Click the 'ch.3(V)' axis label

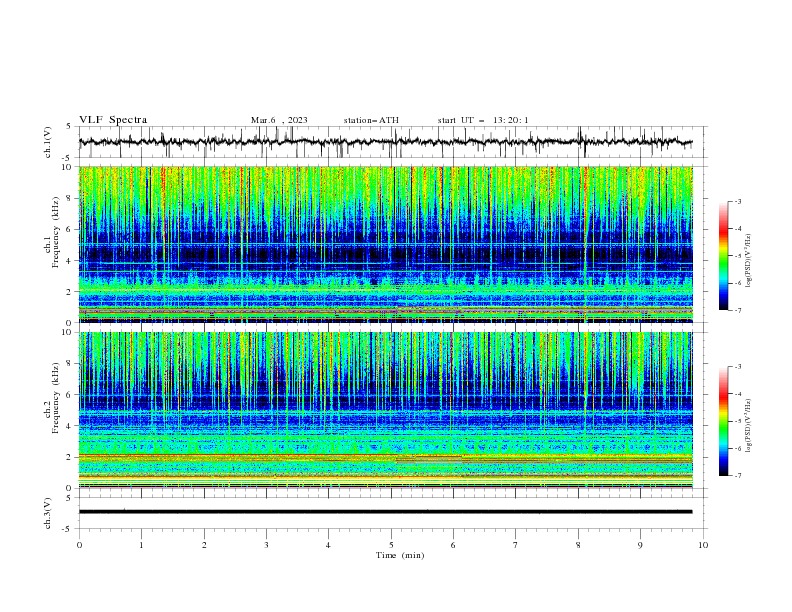(x=48, y=513)
